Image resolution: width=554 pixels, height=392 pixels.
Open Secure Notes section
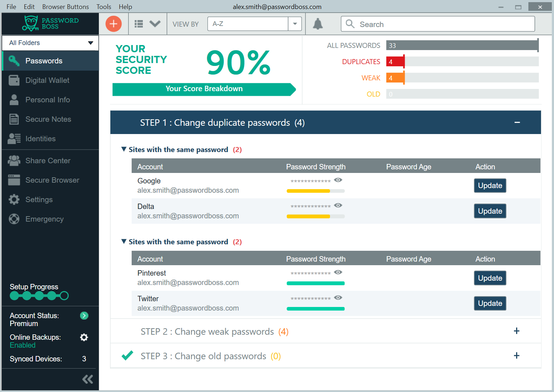click(x=50, y=119)
